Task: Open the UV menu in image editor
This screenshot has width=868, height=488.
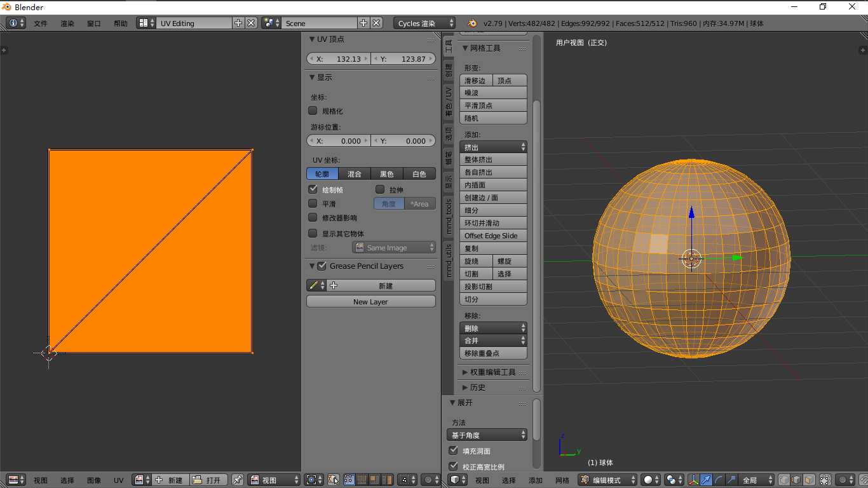Action: tap(119, 480)
